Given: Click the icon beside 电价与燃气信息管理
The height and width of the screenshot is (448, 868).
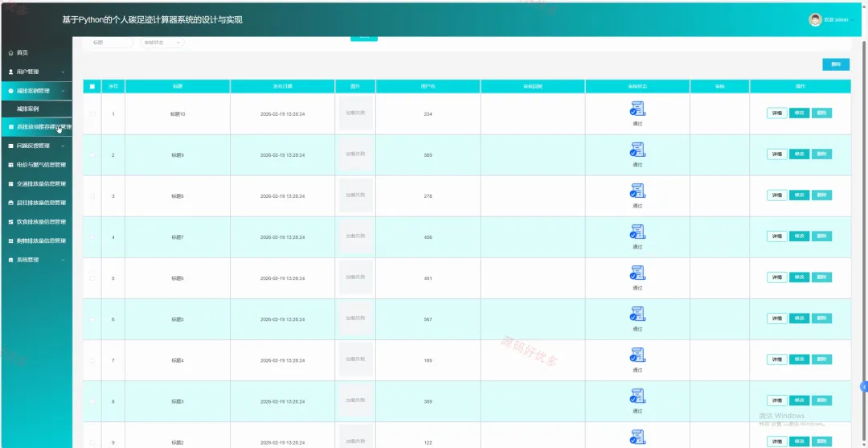Looking at the screenshot, I should 10,165.
